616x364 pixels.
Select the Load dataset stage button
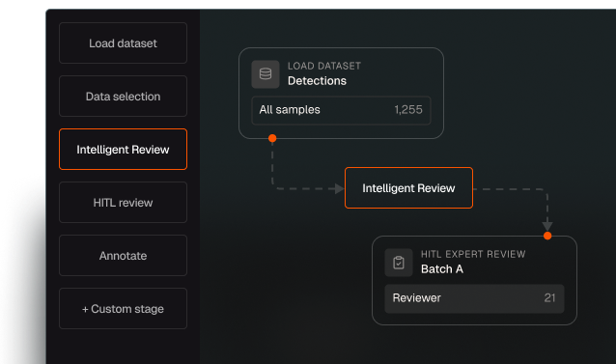[x=123, y=42]
